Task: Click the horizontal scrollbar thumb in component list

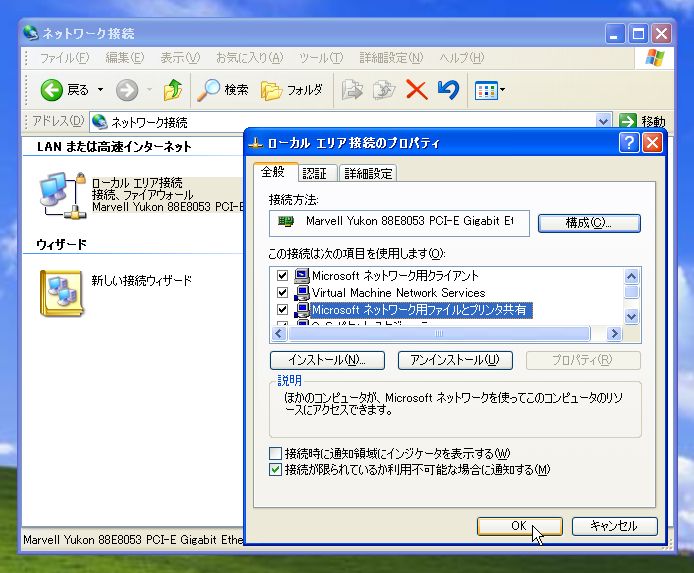Action: pyautogui.click(x=439, y=333)
